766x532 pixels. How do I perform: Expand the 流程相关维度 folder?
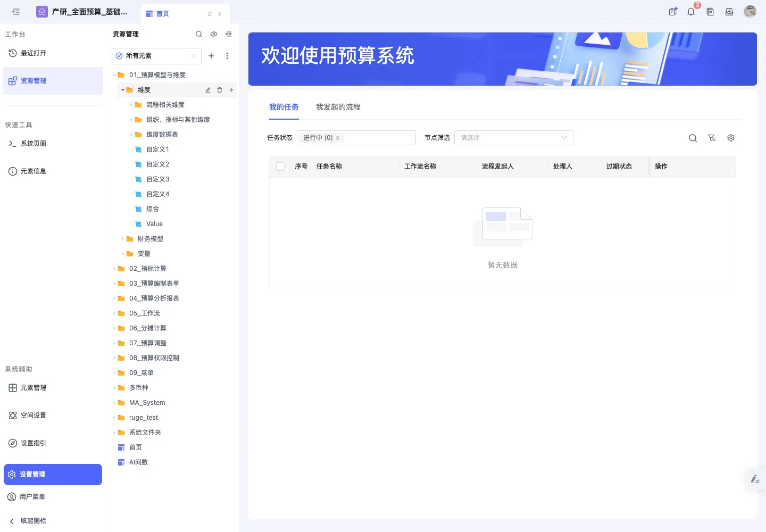pyautogui.click(x=131, y=105)
